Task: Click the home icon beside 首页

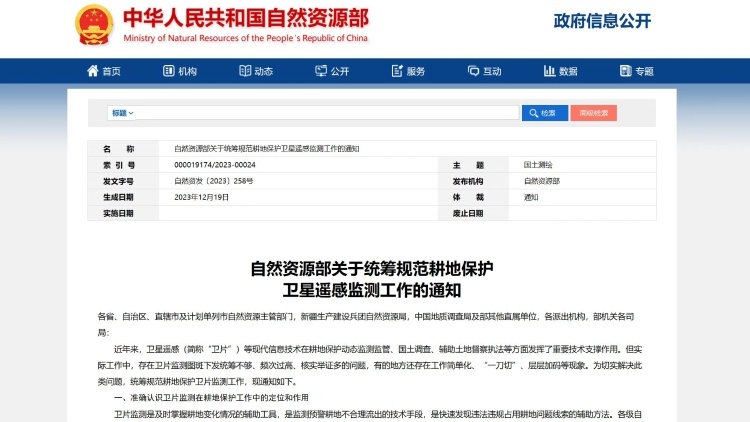Action: (93, 72)
